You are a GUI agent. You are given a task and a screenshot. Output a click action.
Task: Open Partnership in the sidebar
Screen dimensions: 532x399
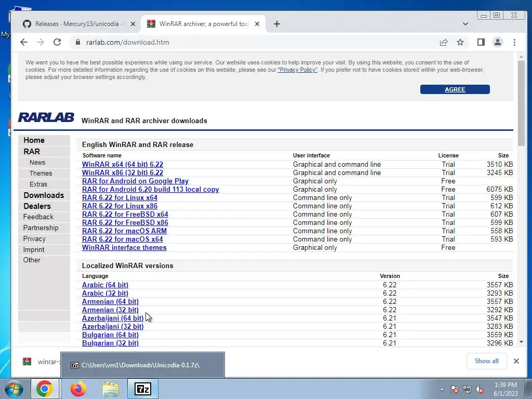(41, 228)
